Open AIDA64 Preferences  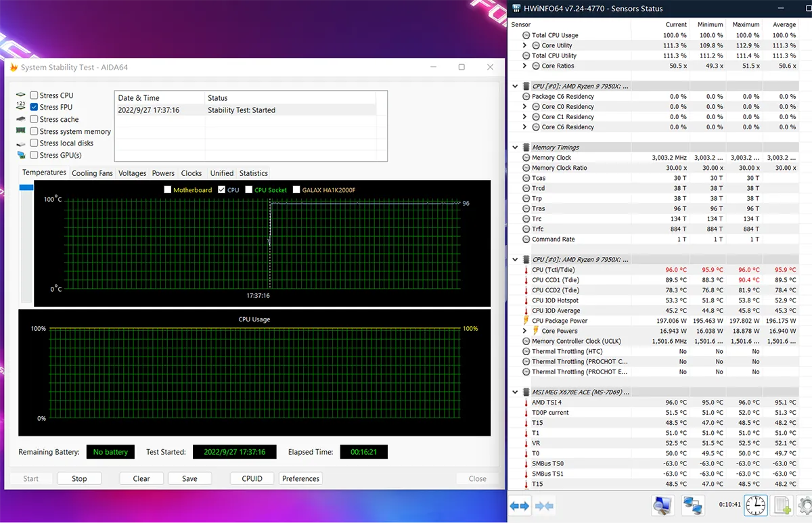[x=300, y=478]
